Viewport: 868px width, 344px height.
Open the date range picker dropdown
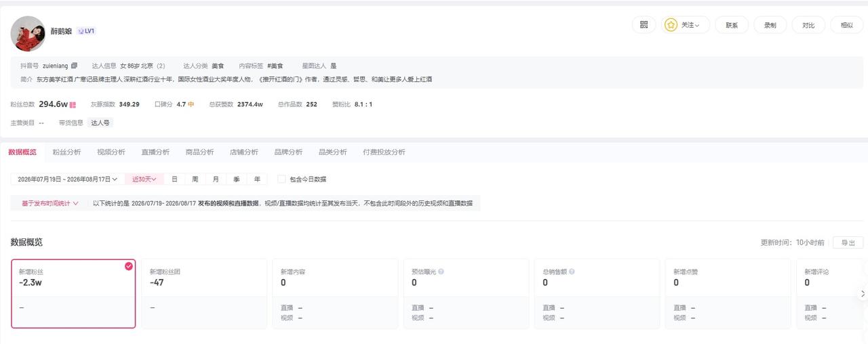click(67, 179)
